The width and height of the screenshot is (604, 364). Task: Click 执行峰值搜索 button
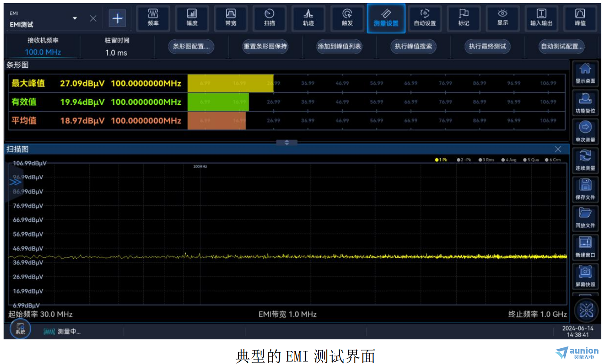tap(413, 46)
